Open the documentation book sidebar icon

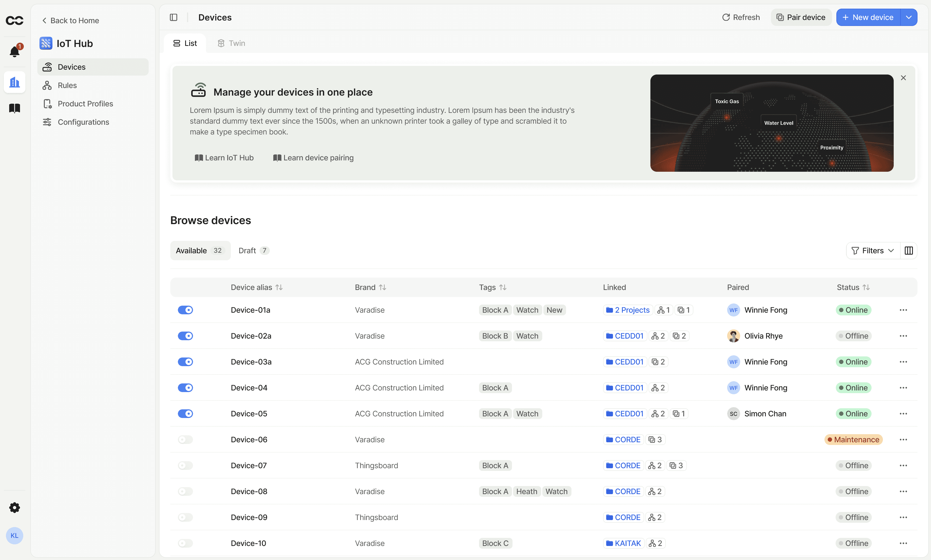tap(14, 108)
